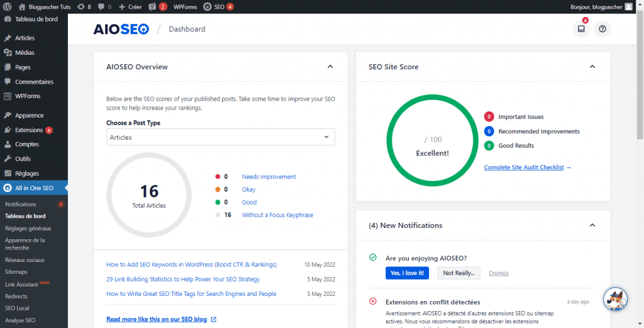This screenshot has width=644, height=328.
Task: Click Dashboard breadcrumb text
Action: pyautogui.click(x=187, y=29)
